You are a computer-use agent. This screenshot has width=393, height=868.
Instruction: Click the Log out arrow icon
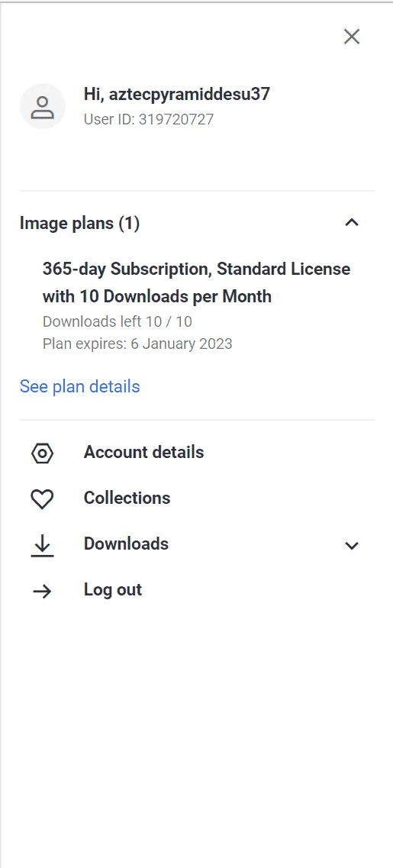click(43, 592)
